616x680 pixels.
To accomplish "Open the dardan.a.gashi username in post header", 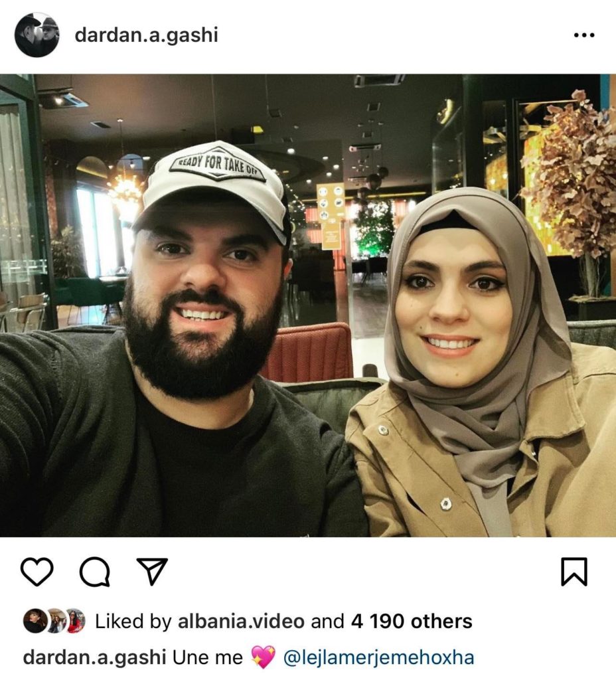I will (x=147, y=35).
